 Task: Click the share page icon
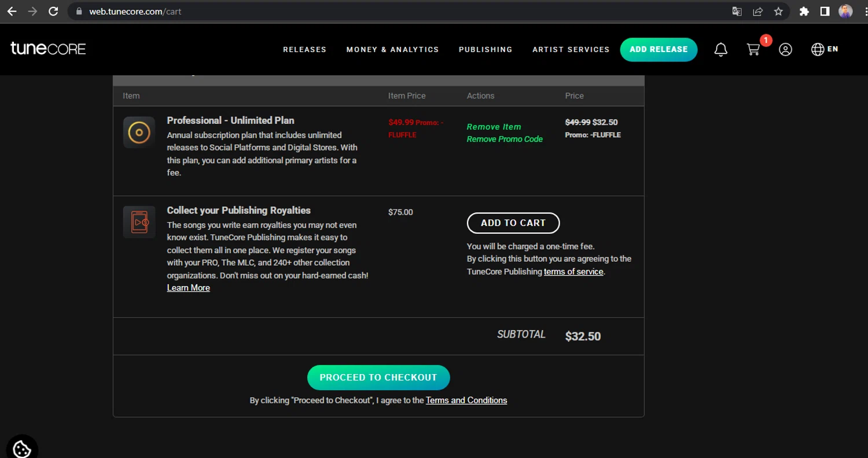coord(757,11)
